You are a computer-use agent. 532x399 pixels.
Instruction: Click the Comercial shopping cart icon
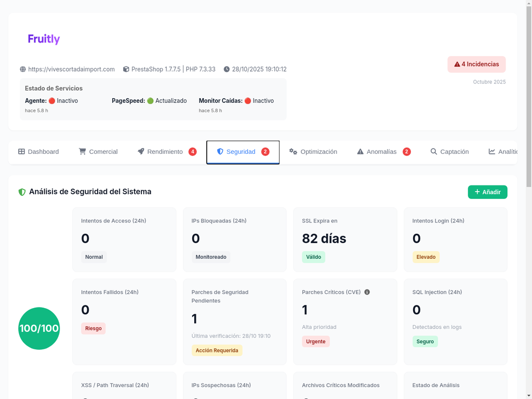click(x=82, y=152)
